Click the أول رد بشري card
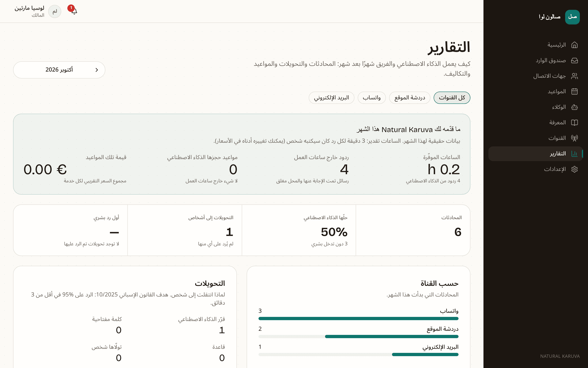 (70, 230)
